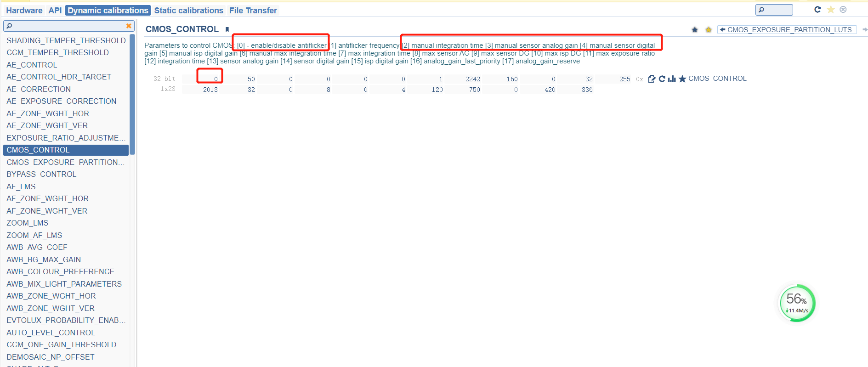
Task: Click the dark blue star above the description
Action: click(x=695, y=30)
